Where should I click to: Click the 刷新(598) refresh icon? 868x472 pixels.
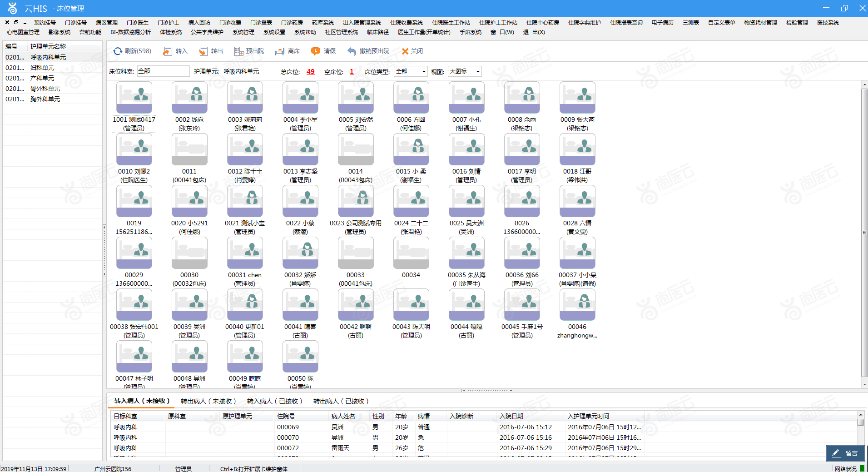coord(118,51)
